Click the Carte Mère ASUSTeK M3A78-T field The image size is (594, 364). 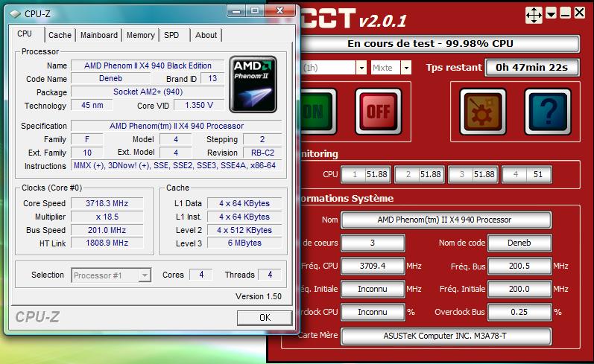click(446, 336)
